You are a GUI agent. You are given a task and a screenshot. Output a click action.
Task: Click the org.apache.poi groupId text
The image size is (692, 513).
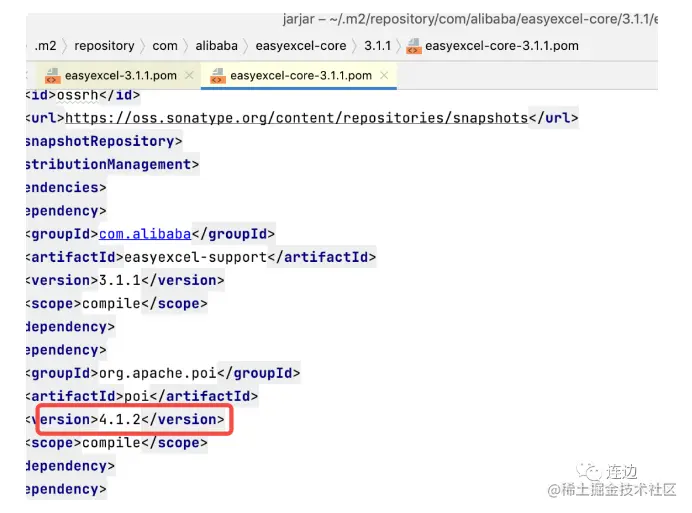[158, 373]
